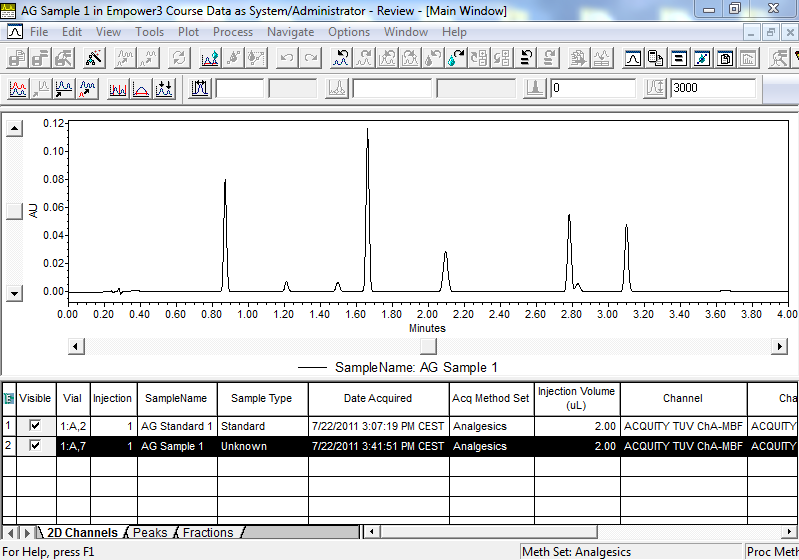Click the Acq Method Set column header
This screenshot has width=799, height=560.
491,398
